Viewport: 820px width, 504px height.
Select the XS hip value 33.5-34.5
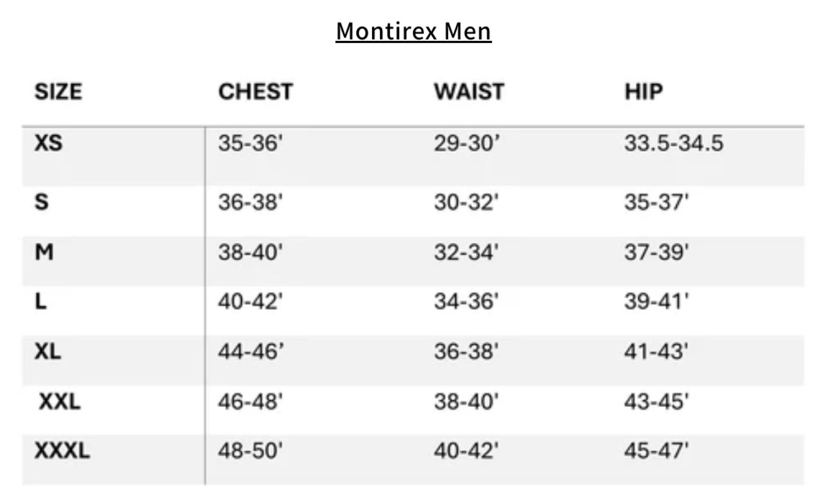tap(673, 144)
